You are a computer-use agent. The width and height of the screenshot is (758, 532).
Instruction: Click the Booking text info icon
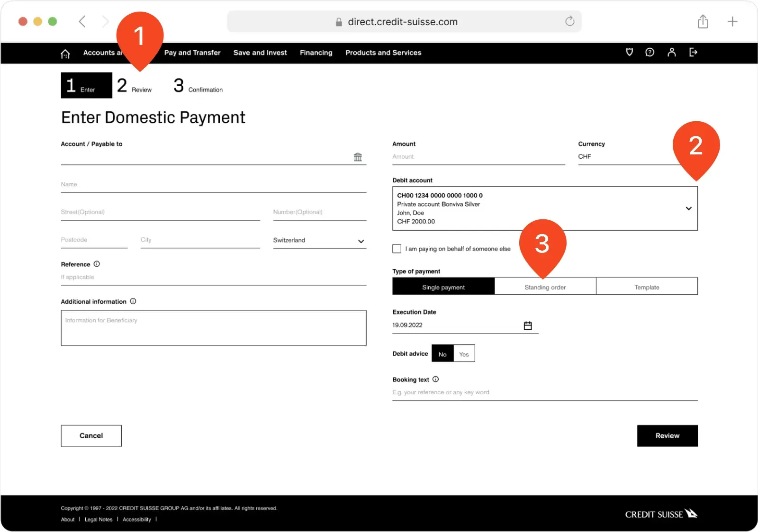tap(436, 379)
